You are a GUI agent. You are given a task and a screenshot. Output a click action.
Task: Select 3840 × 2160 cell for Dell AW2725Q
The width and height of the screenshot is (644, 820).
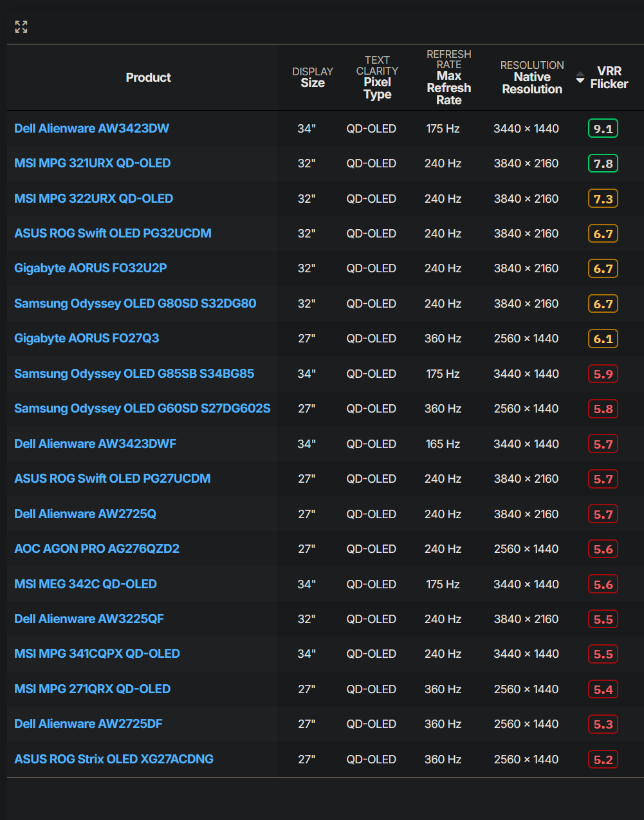point(526,514)
